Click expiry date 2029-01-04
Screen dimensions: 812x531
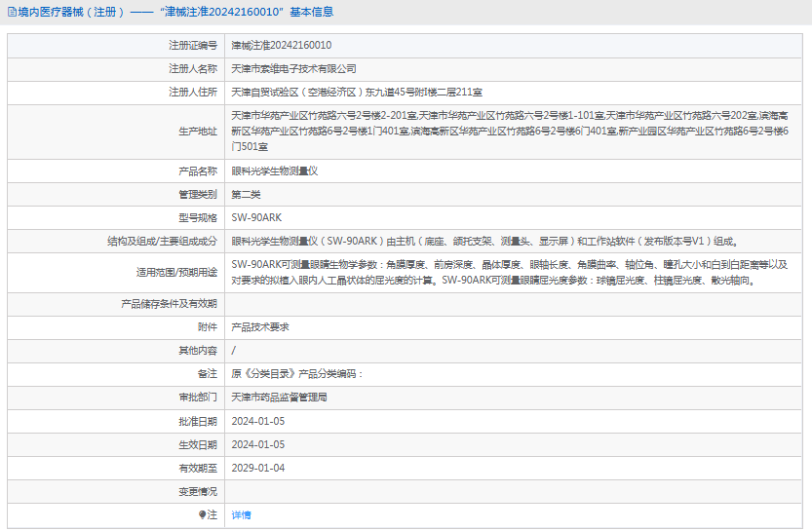pyautogui.click(x=258, y=468)
